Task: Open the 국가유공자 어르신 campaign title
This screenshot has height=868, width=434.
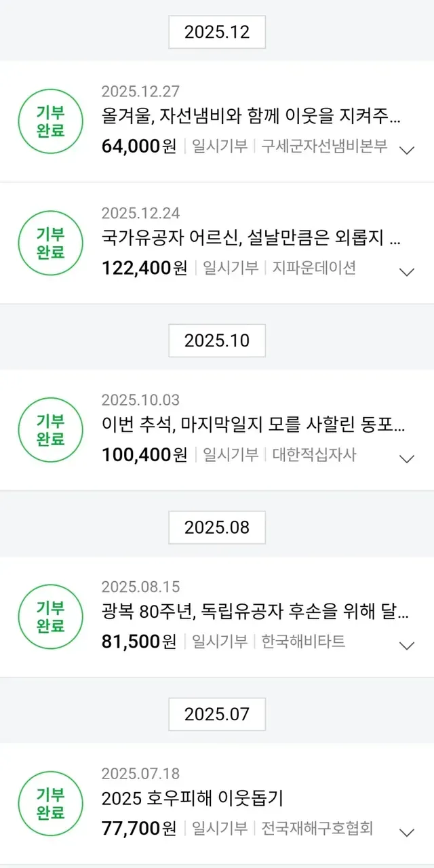Action: tap(251, 239)
